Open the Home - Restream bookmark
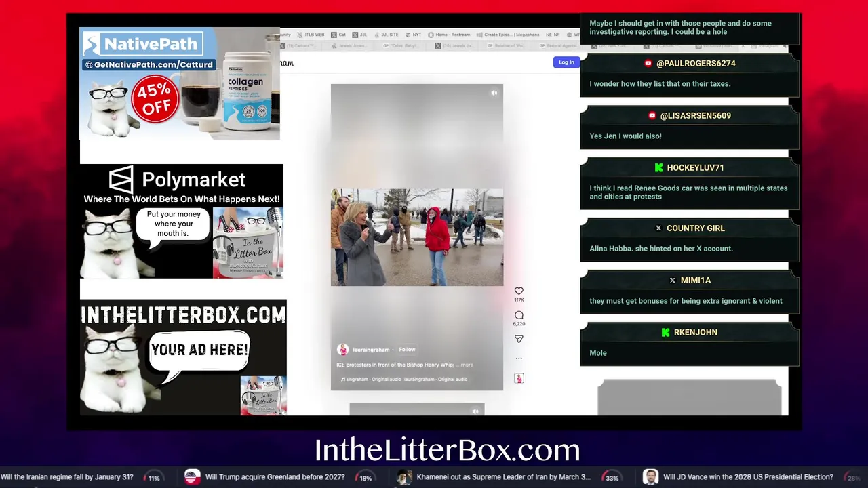 pyautogui.click(x=449, y=35)
